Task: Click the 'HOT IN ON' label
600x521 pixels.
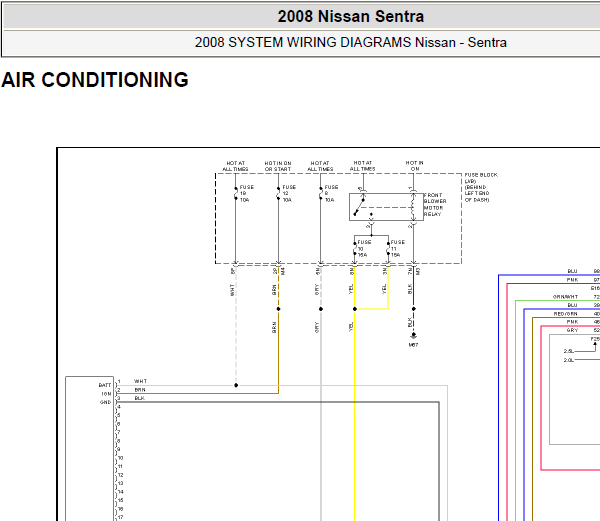Action: click(x=414, y=166)
